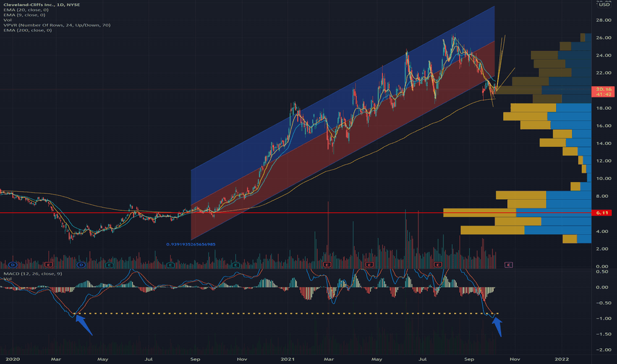Click the red earnings E marker near March 2021
Viewport: 617px width, 364px height.
327,265
